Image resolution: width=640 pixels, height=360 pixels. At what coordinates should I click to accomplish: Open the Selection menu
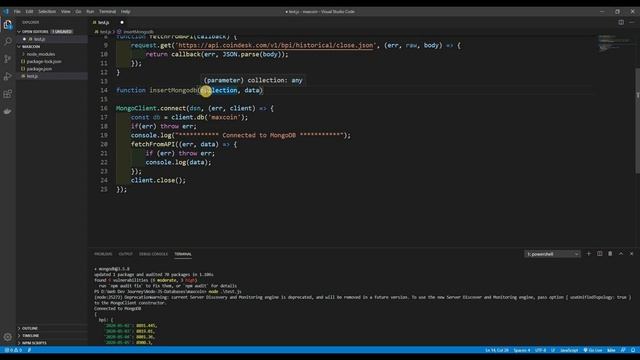(x=47, y=11)
